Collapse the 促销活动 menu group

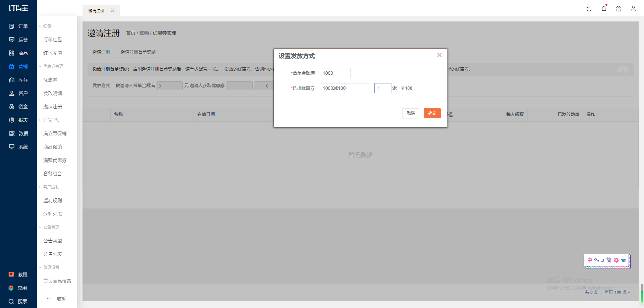tap(49, 120)
